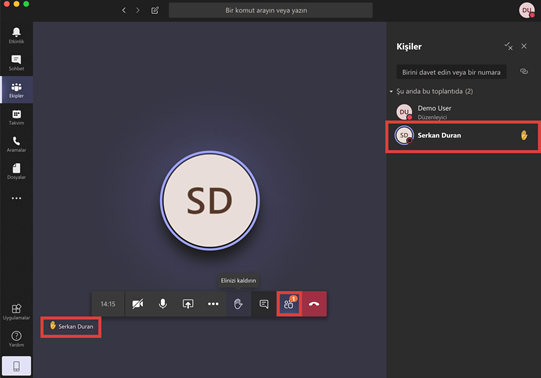This screenshot has width=541, height=378.
Task: Click Serkan Duran's raised hand icon
Action: [x=524, y=135]
